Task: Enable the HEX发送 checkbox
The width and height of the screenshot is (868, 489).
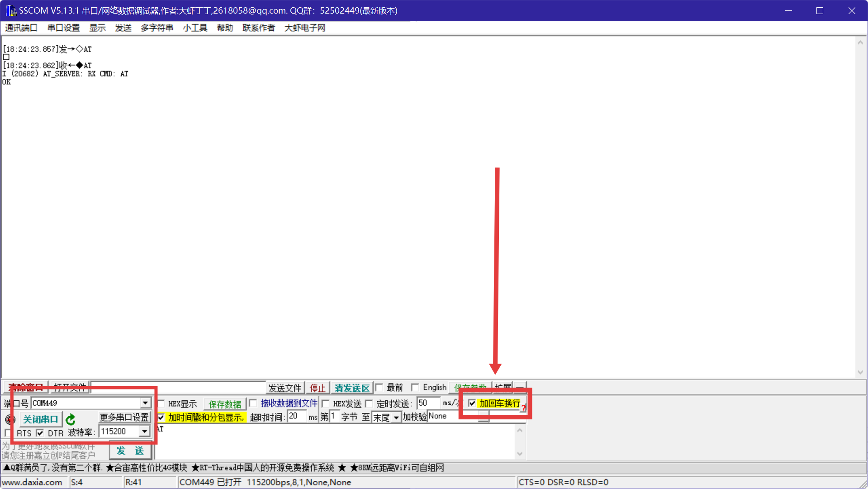Action: (326, 403)
